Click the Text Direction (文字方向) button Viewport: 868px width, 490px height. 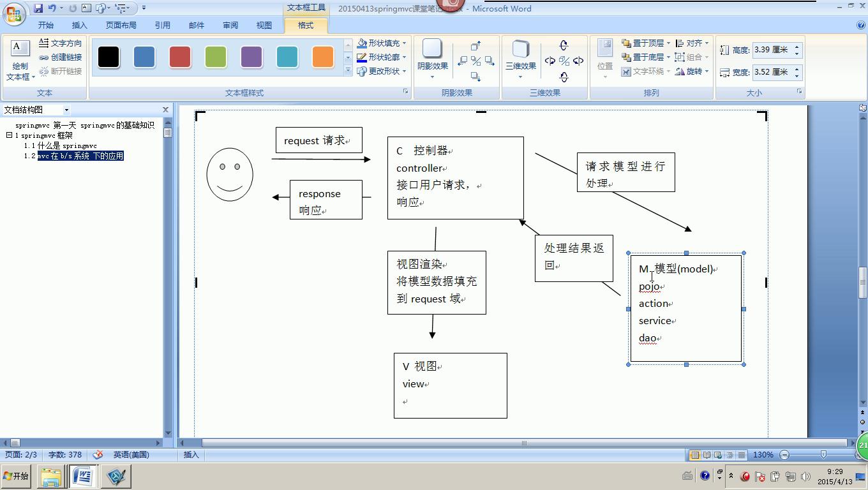click(x=61, y=43)
